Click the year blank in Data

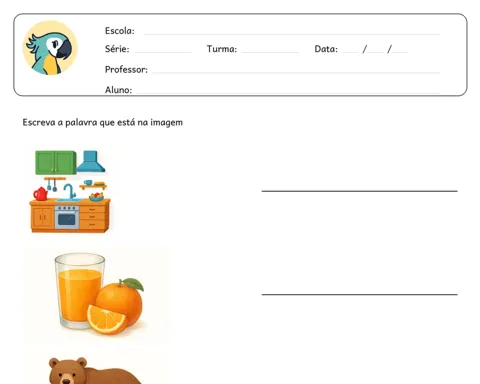(400, 52)
